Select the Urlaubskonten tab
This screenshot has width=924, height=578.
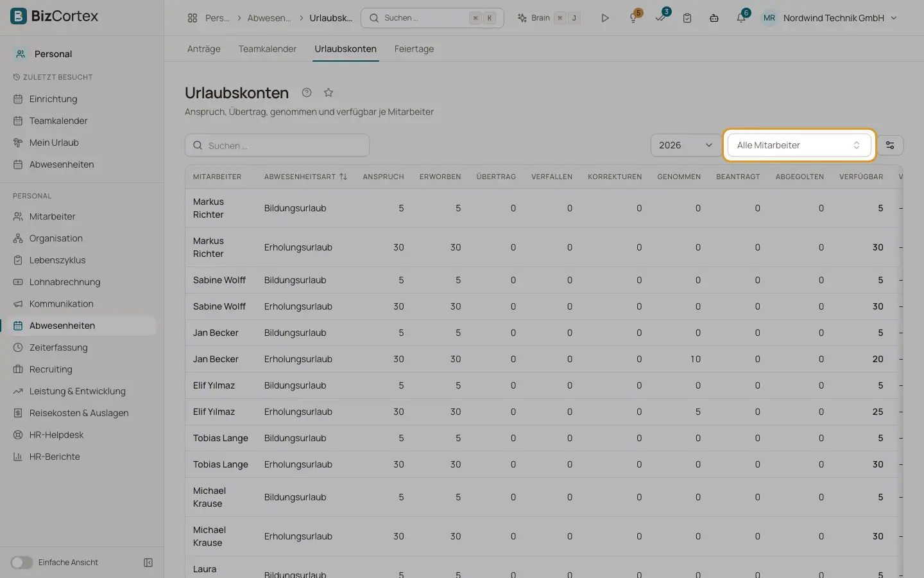345,49
